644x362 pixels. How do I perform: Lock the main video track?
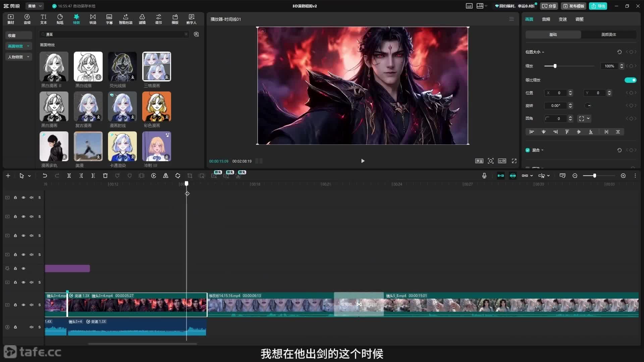pos(15,305)
